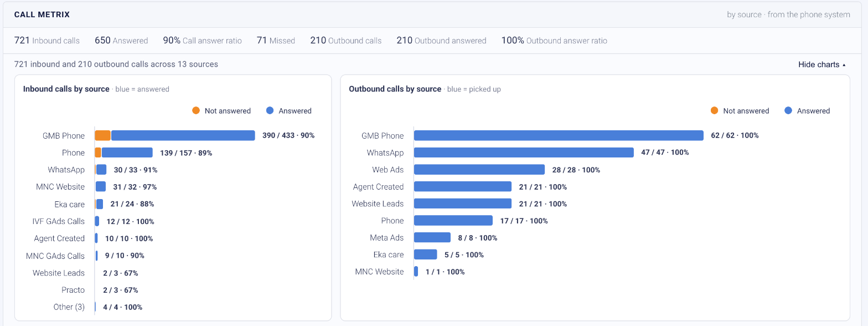Click the Outbound calls by source heading
Viewport: 868px width, 326px height.
(395, 89)
